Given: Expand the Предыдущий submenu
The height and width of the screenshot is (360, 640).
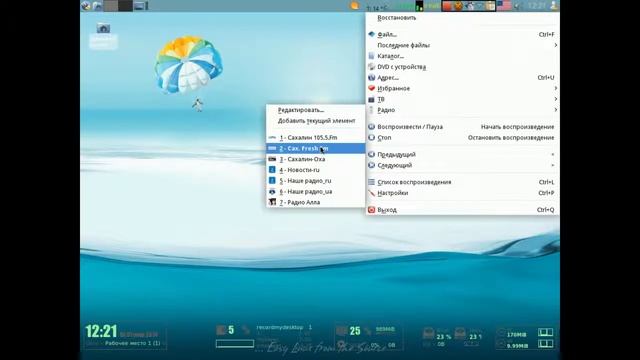Looking at the screenshot, I should [x=462, y=154].
